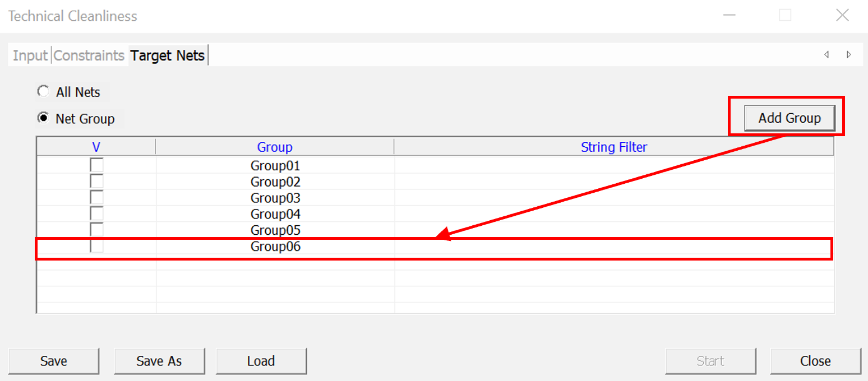
Task: Tick the Group02 checkbox
Action: pyautogui.click(x=96, y=182)
